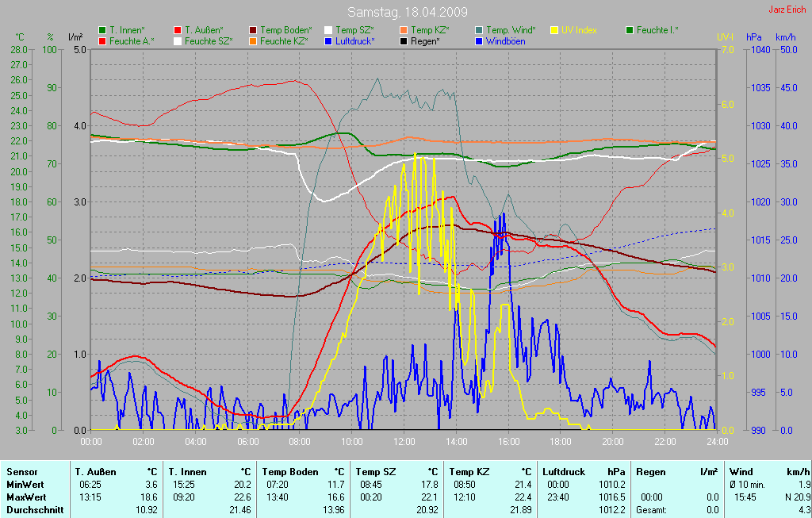The height and width of the screenshot is (518, 812).
Task: Click the blue Windböen legend swatch
Action: (479, 40)
